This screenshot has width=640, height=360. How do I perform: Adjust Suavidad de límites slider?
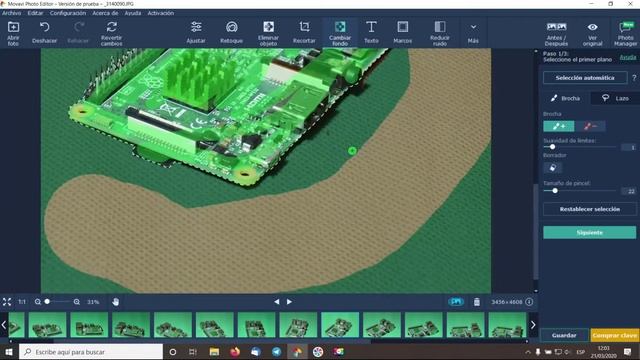[552, 147]
